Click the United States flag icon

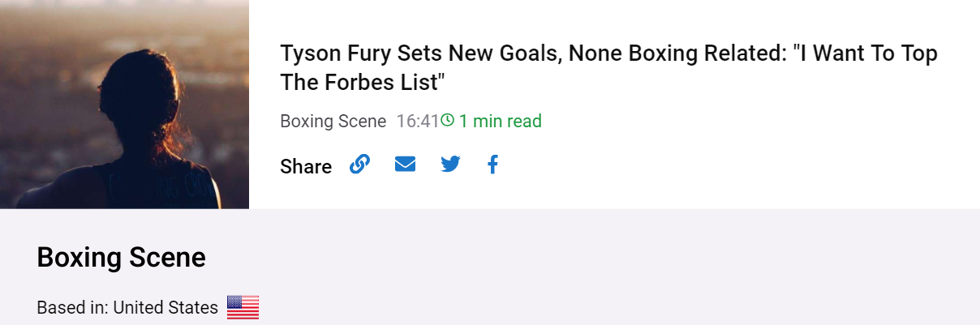[243, 307]
